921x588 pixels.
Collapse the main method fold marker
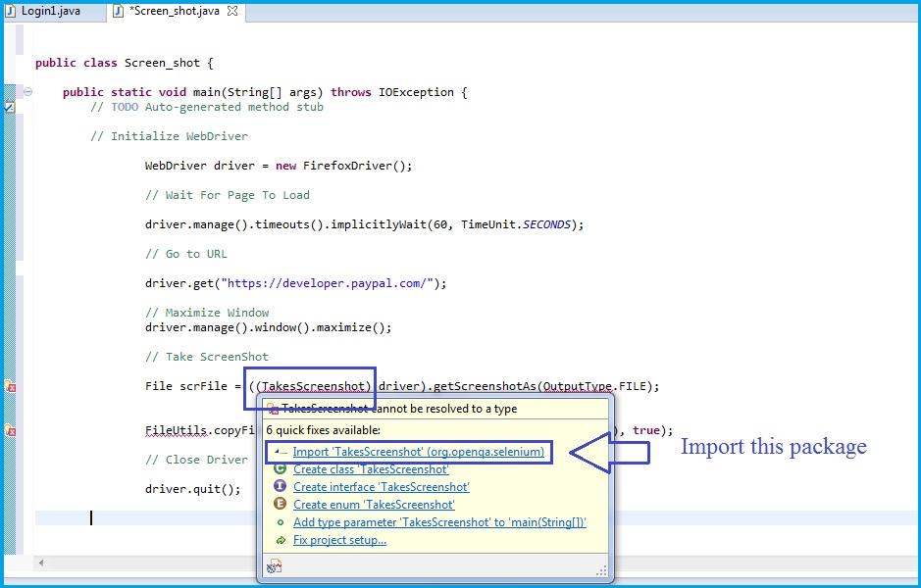pos(27,91)
